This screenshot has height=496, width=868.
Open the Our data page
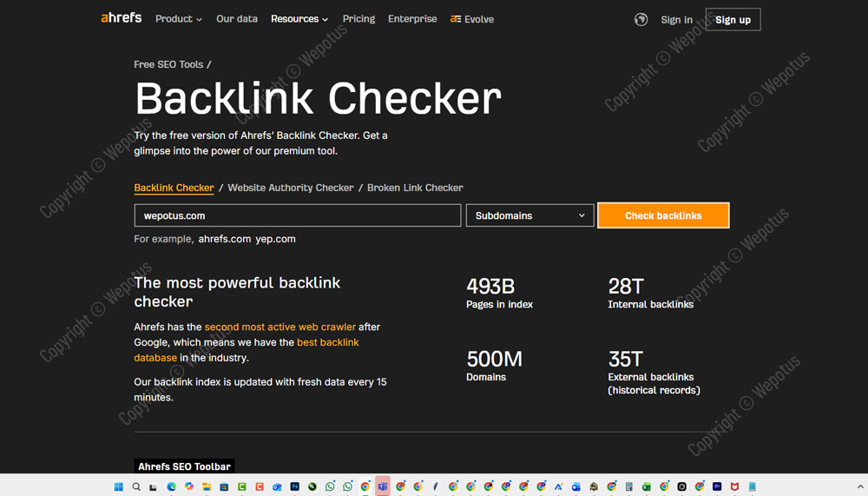237,19
